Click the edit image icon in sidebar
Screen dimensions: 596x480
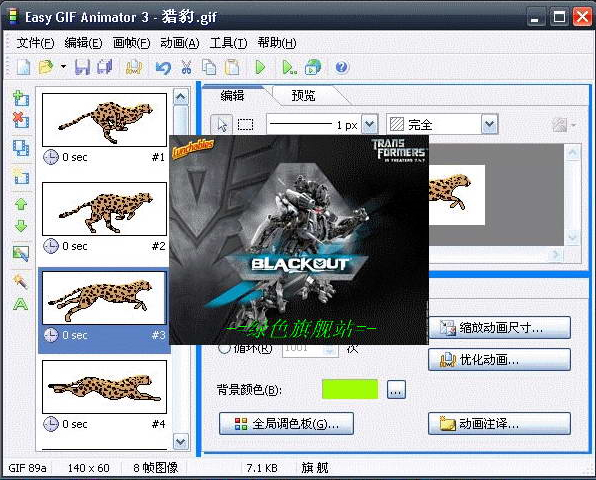[21, 253]
